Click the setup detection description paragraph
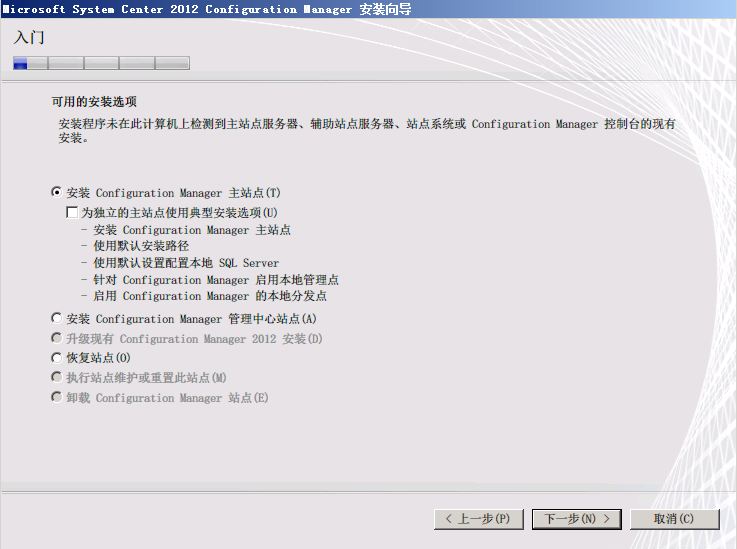Viewport: 737px width, 549px height. click(x=367, y=131)
